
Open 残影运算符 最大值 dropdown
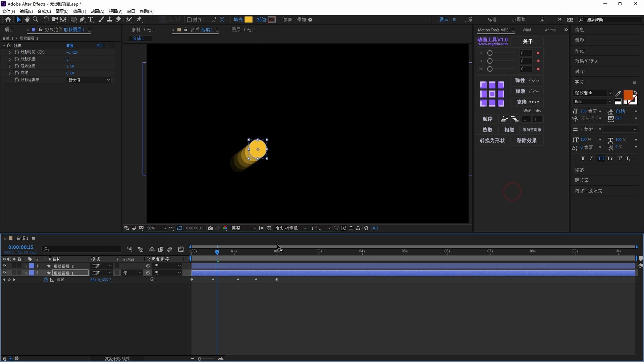point(89,80)
